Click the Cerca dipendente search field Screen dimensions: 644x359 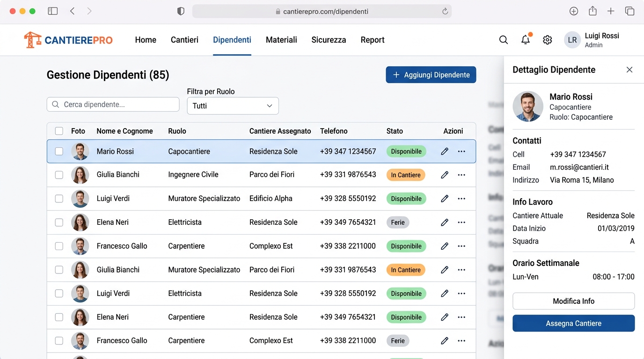(x=113, y=104)
